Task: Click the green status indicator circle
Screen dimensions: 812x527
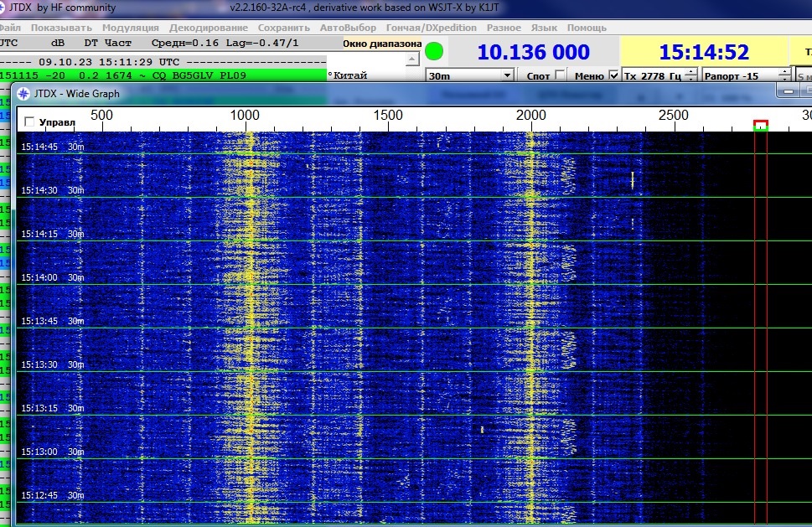Action: click(x=433, y=51)
